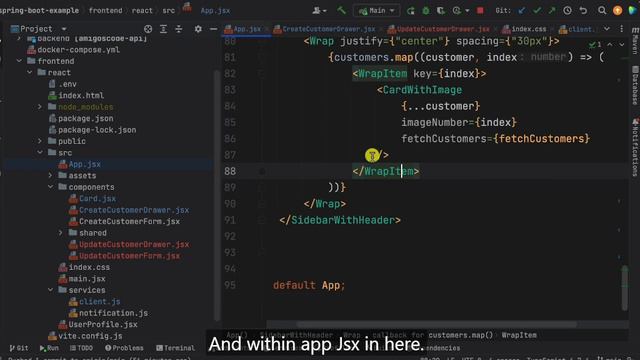
Task: Go to next highlighted problem arrow
Action: click(621, 44)
